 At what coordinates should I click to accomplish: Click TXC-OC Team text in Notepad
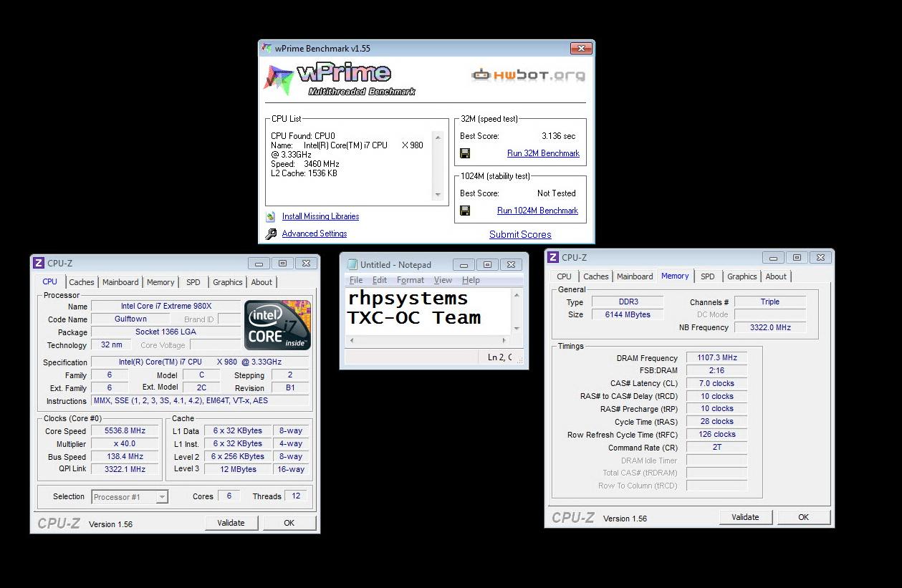pos(414,318)
